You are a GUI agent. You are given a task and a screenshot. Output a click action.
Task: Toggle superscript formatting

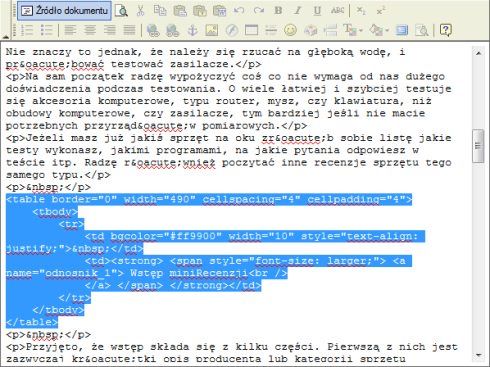coord(381,11)
